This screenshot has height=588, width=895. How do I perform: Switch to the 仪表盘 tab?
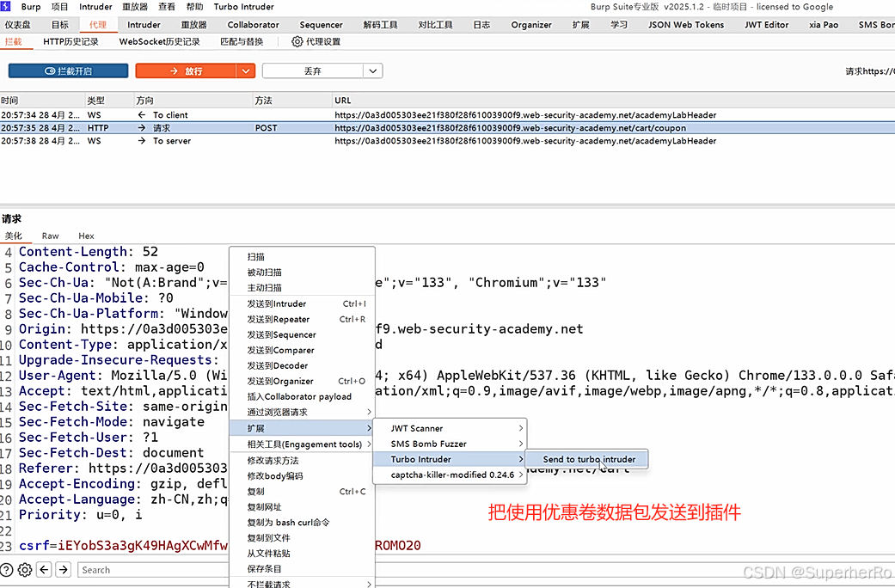(x=18, y=25)
